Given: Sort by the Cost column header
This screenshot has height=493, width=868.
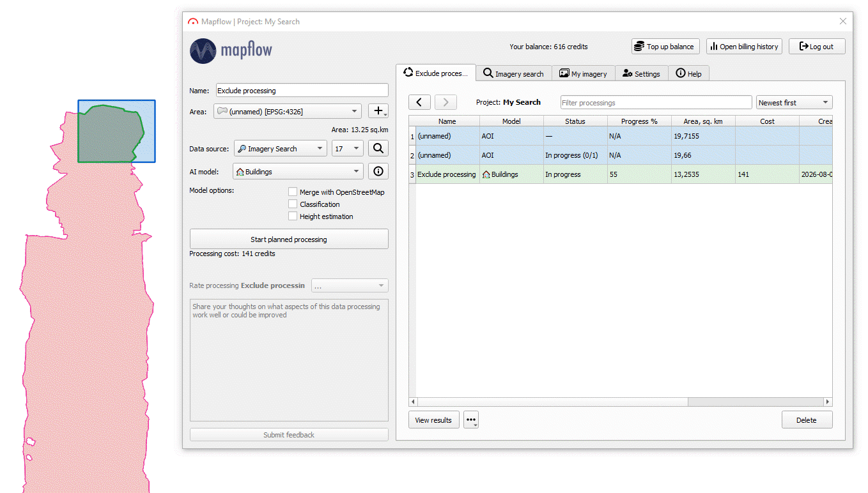Looking at the screenshot, I should [x=767, y=121].
